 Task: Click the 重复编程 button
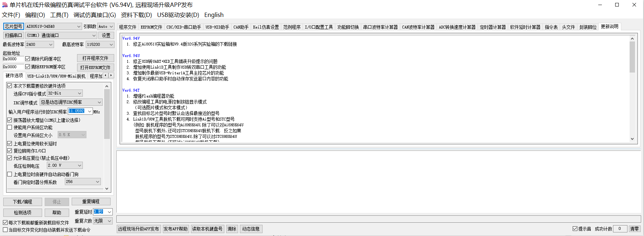[91, 201]
